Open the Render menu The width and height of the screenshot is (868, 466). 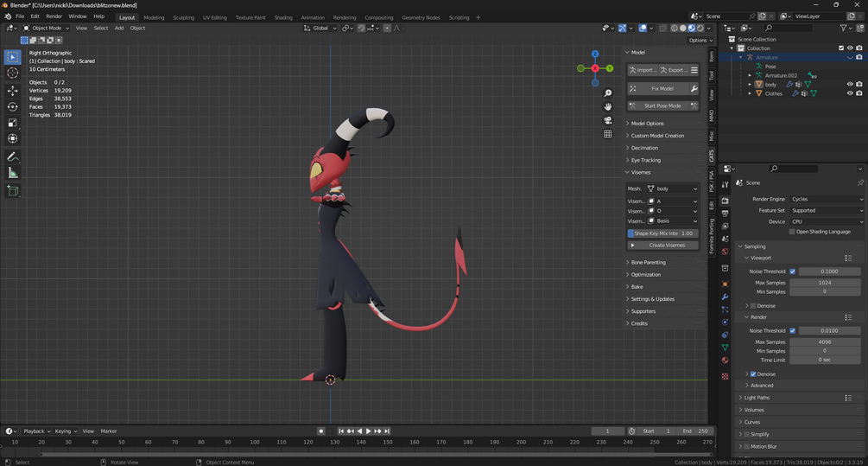click(x=54, y=16)
